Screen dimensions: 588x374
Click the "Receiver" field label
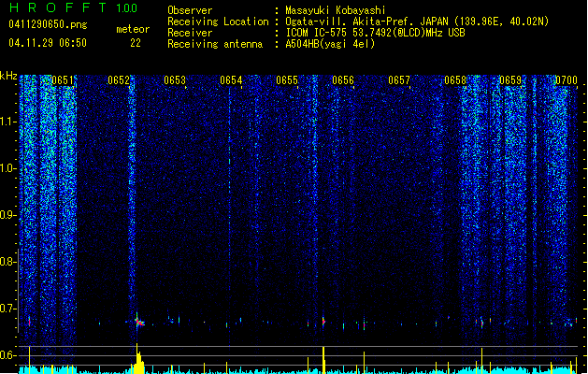point(190,33)
